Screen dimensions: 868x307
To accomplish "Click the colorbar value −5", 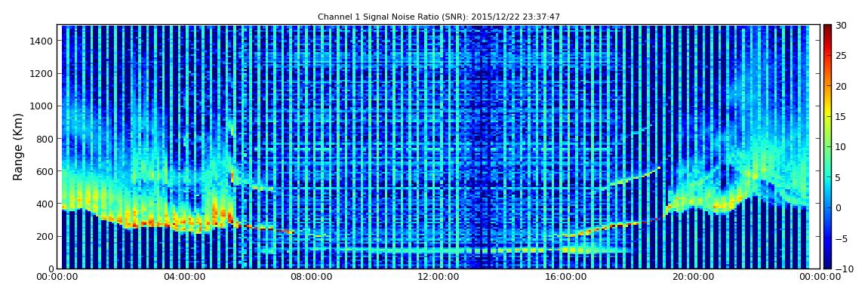I will 842,238.
